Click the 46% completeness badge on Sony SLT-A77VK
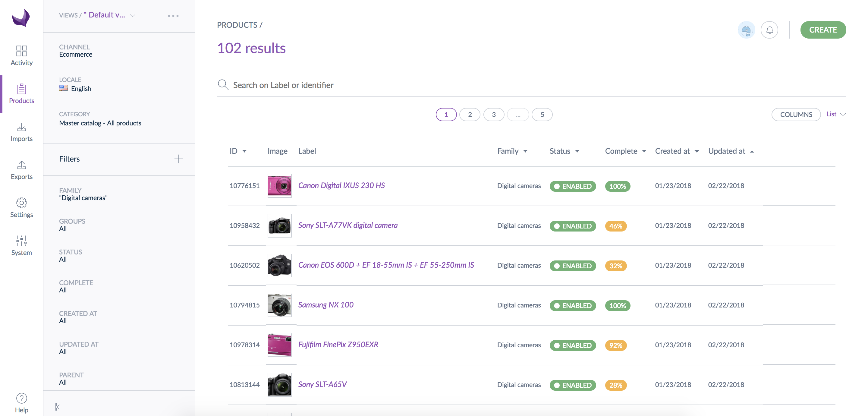 pyautogui.click(x=616, y=226)
